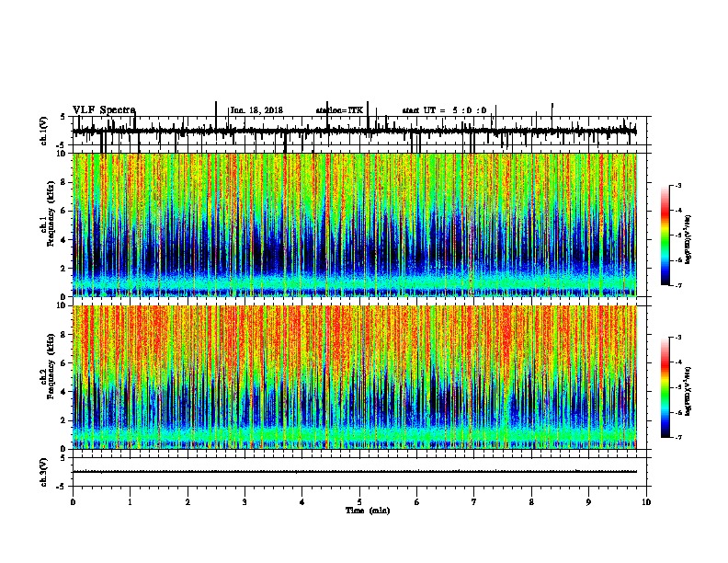Click the "Time (min)" axis title
This screenshot has height=563, width=728.
[x=368, y=511]
